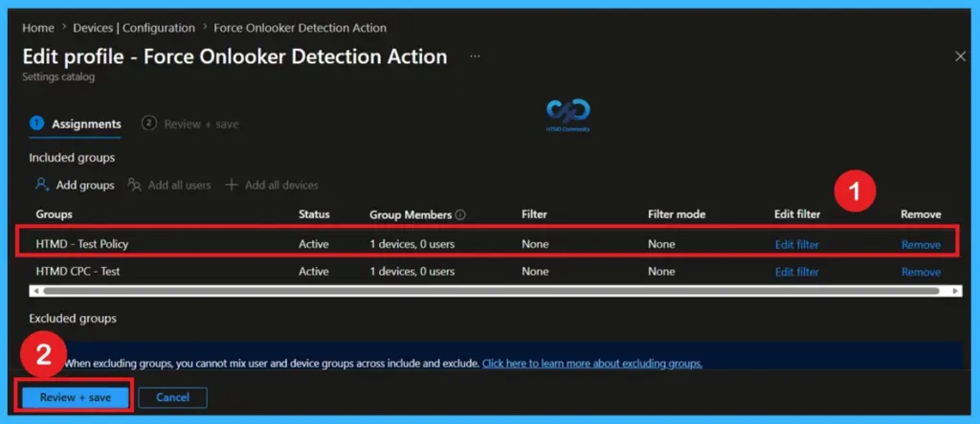Click the Review + save button
Screen dimensions: 980x424
click(76, 397)
